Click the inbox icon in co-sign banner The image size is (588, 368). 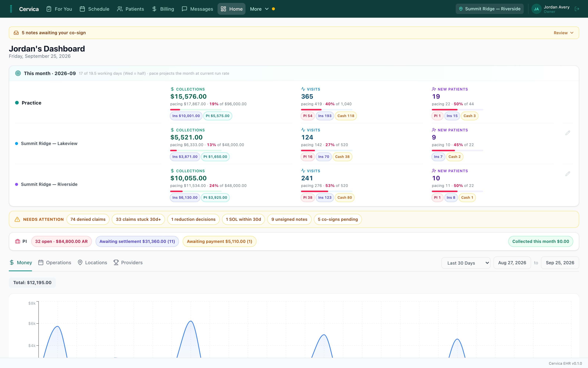tap(16, 33)
